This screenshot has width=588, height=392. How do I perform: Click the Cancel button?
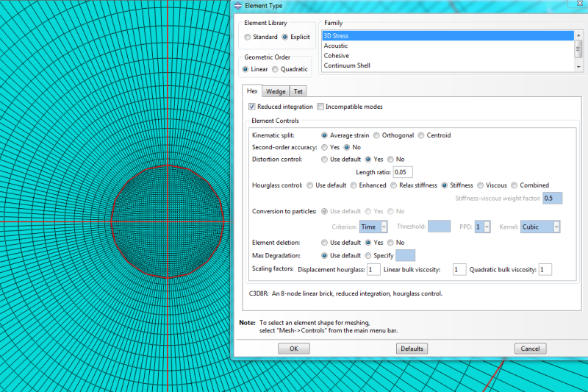[530, 349]
